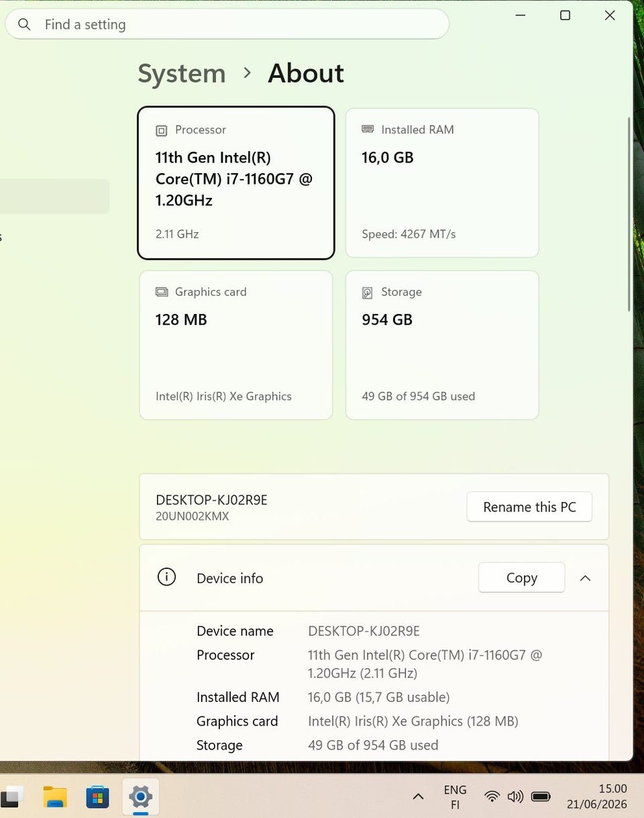644x818 pixels.
Task: Select the 16,0 GB (15,7 GB usable) value
Action: tap(378, 697)
